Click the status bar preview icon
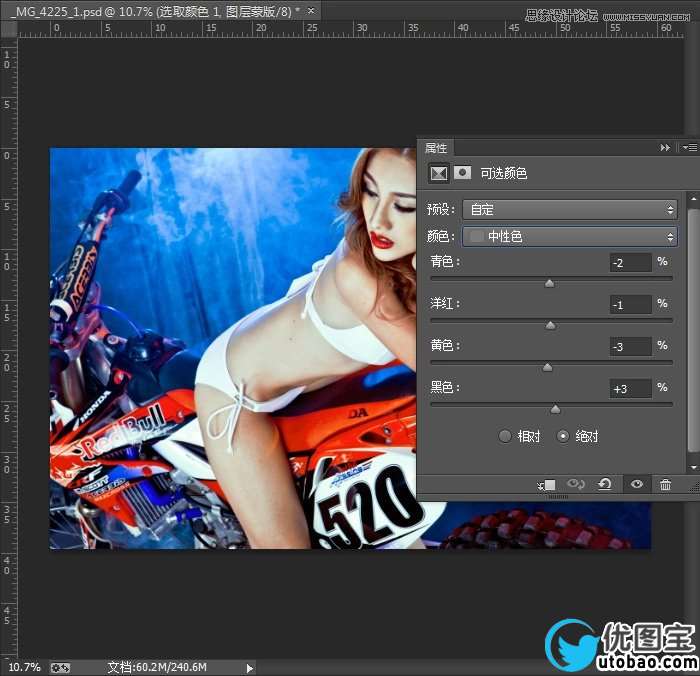This screenshot has height=676, width=700. click(60, 668)
